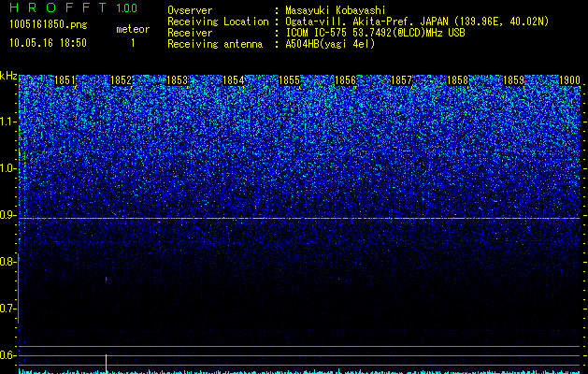Click the date stamp 10.05.16 18:50
Image resolution: width=588 pixels, height=374 pixels.
[x=48, y=43]
